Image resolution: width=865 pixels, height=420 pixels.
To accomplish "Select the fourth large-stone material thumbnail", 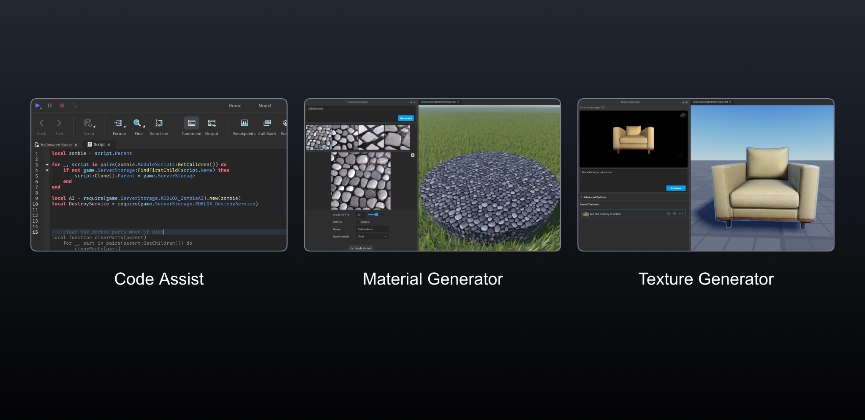I will (398, 137).
